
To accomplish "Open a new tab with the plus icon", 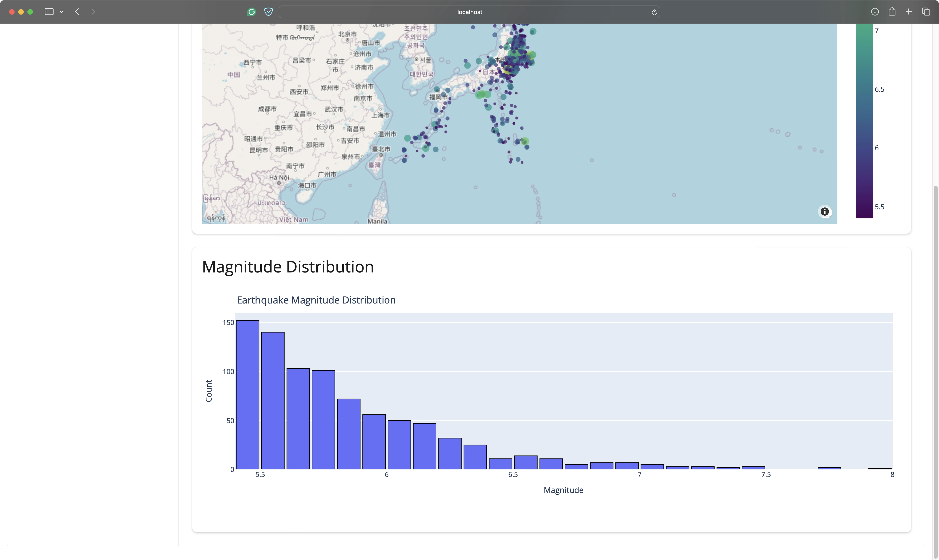I will pos(909,12).
